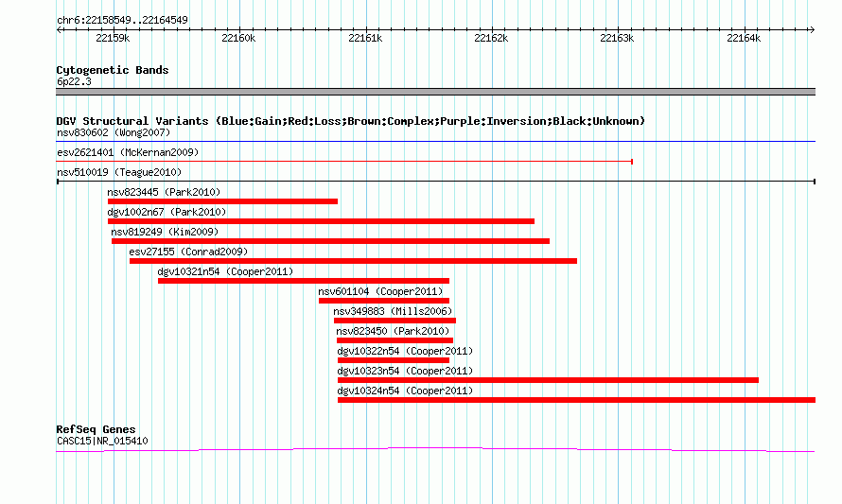Select the red nsv823445 loss bar
Screen dimensions: 842x504
(x=223, y=201)
